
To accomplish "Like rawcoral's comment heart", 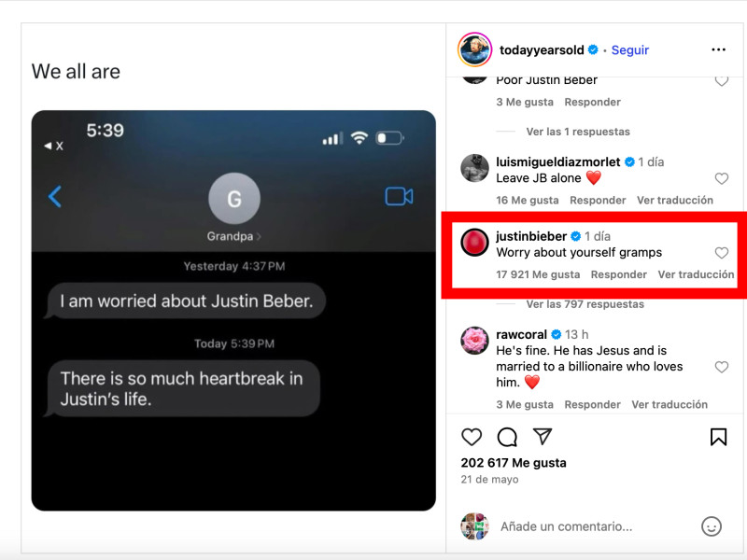I will click(721, 367).
